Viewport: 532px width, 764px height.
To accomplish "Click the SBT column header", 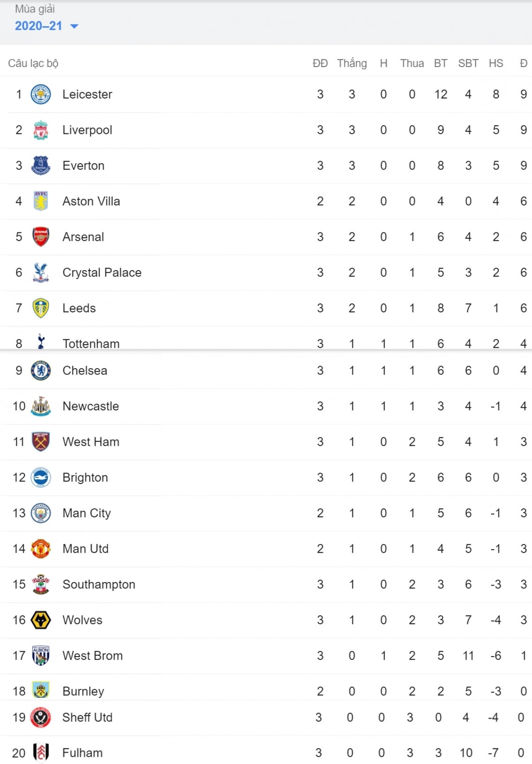I will [x=468, y=63].
